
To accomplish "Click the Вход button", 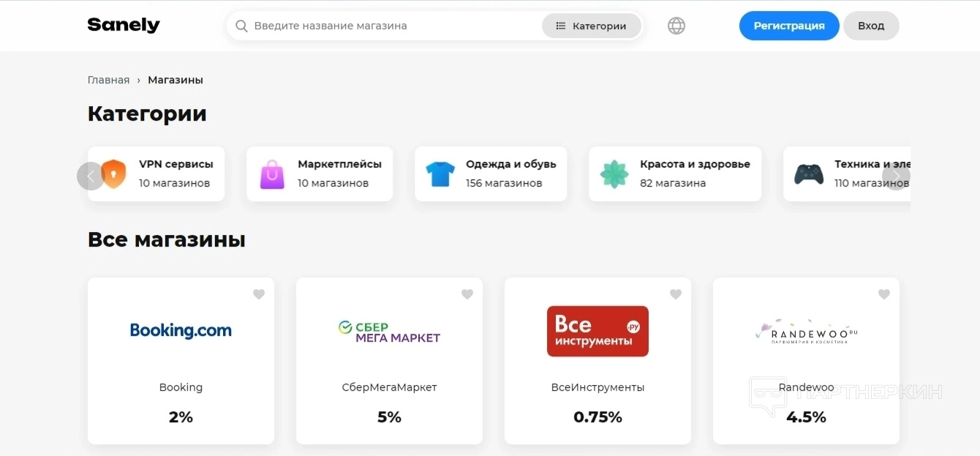I will (871, 26).
